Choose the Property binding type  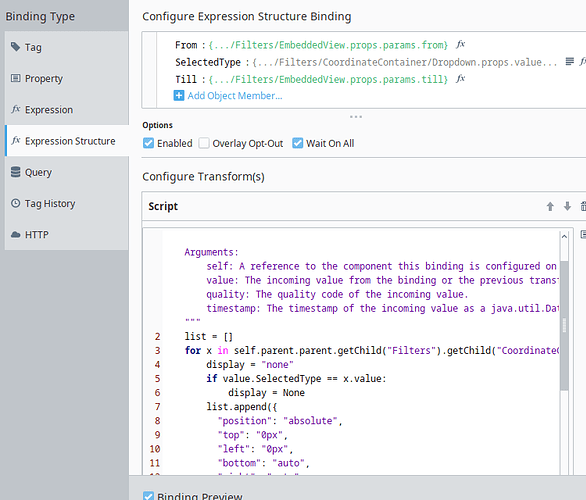coord(67,78)
